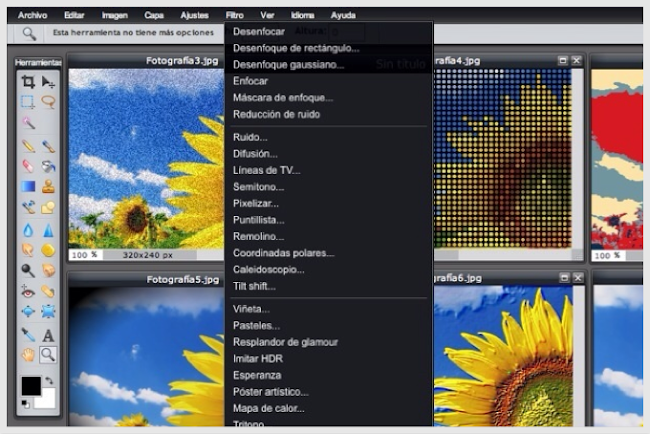Viewport: 650px width, 434px height.
Task: Select the Gradient tool
Action: coord(28,187)
